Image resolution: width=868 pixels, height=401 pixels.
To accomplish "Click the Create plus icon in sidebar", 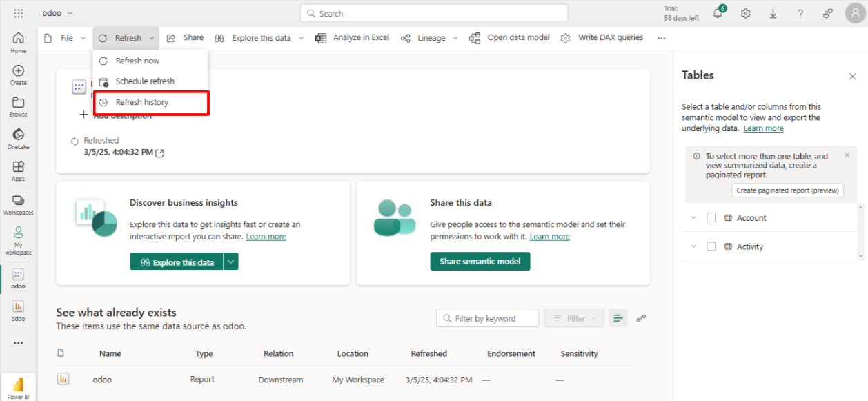I will [x=19, y=75].
